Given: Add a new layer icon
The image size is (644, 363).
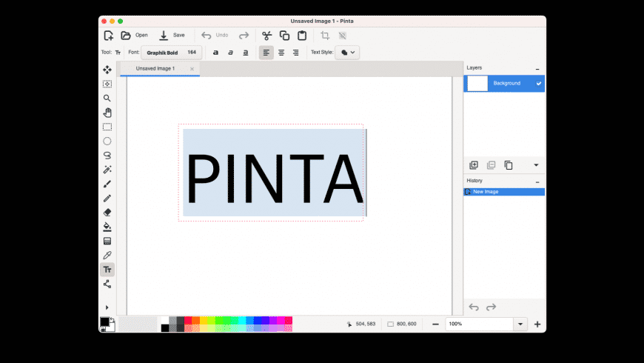Looking at the screenshot, I should click(474, 165).
